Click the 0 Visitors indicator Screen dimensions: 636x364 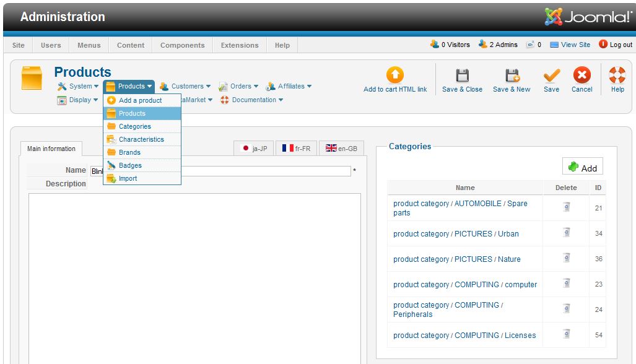coord(450,44)
